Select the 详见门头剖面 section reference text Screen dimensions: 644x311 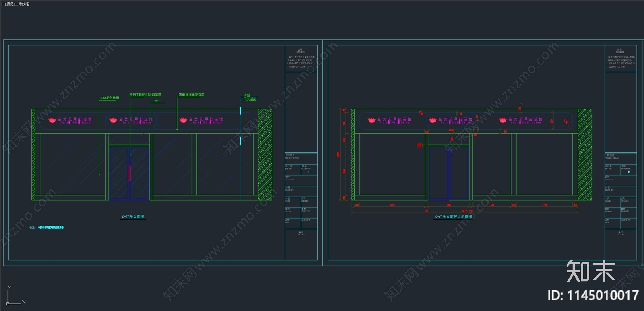pyautogui.click(x=250, y=97)
